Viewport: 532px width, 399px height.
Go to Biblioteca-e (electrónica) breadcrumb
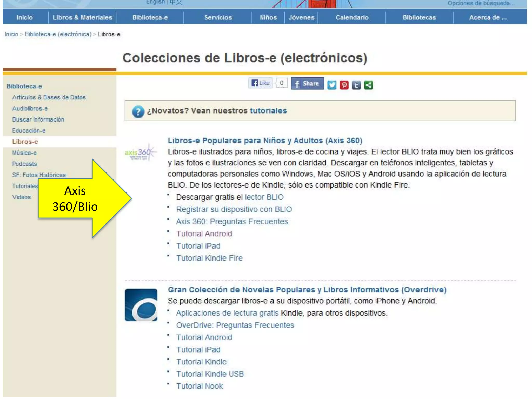58,34
